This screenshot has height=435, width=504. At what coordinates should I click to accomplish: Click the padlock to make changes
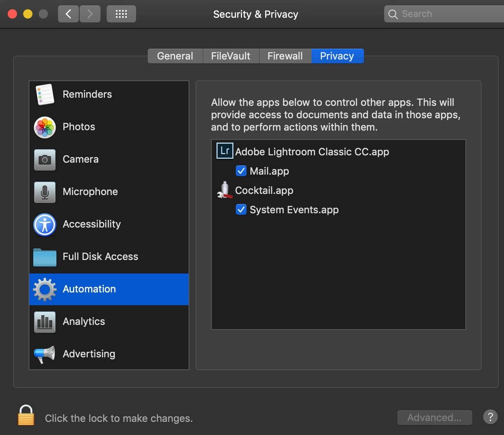click(x=26, y=415)
